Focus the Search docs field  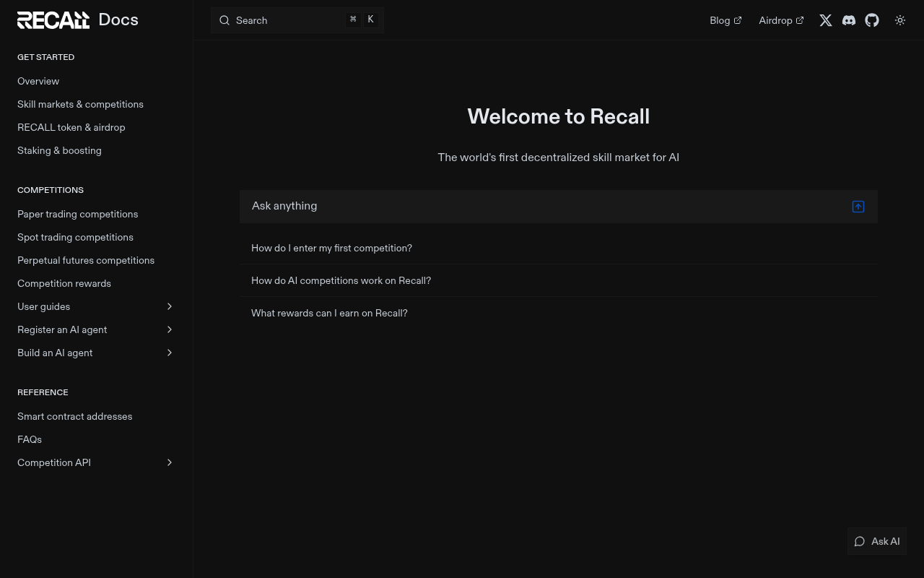click(297, 20)
